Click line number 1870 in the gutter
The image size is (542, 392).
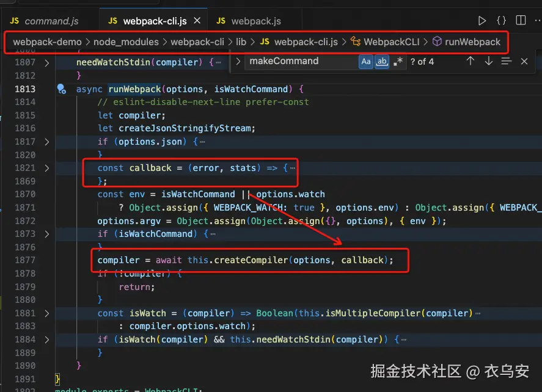[x=25, y=194]
